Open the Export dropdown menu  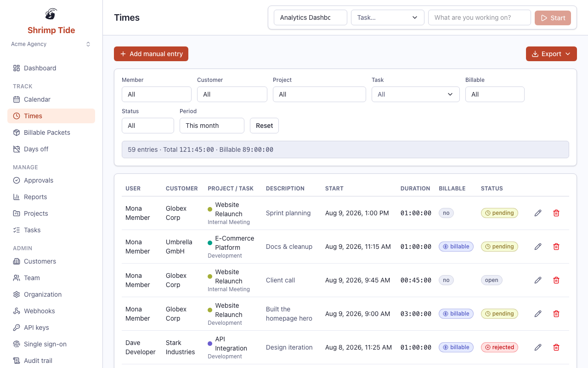tap(551, 54)
